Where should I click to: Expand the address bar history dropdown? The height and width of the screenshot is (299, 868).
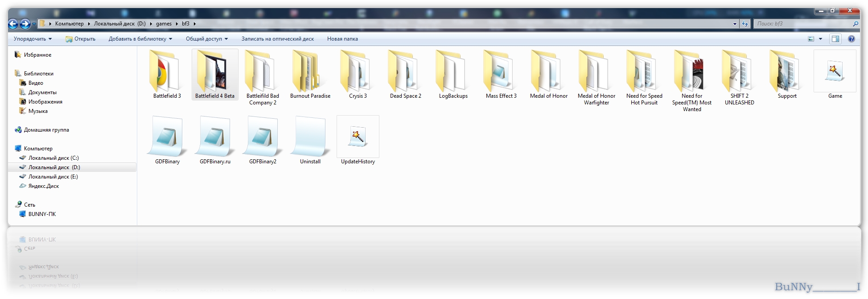[x=735, y=24]
